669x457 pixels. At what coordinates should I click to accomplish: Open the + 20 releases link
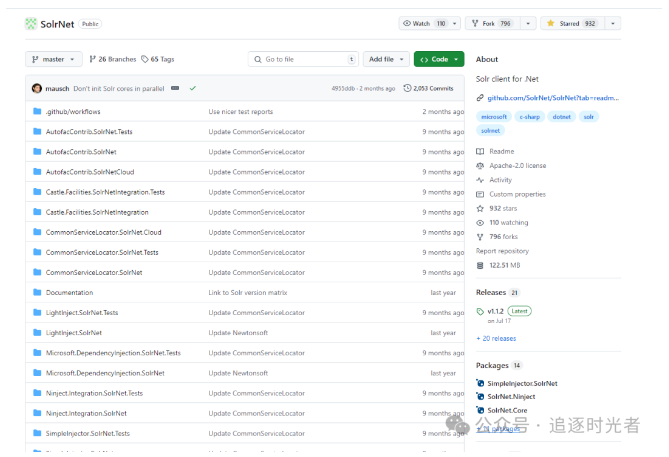496,338
